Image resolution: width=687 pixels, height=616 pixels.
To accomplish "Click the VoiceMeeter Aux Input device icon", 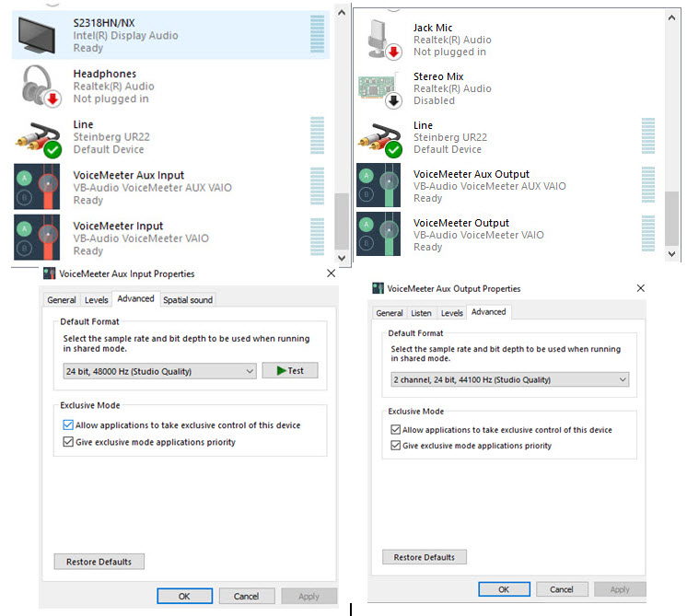I will [37, 187].
